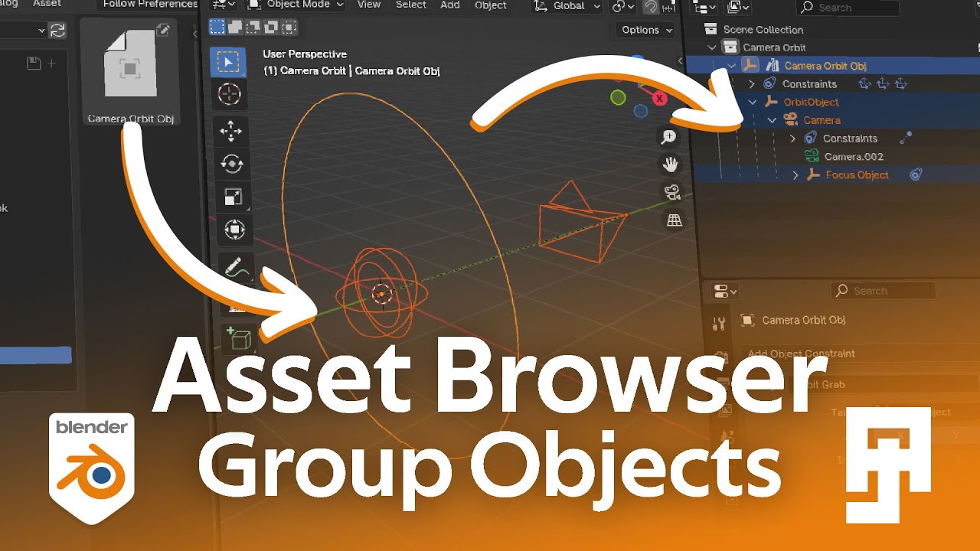Viewport: 980px width, 551px height.
Task: Refresh the asset library with the reload icon
Action: 57,31
